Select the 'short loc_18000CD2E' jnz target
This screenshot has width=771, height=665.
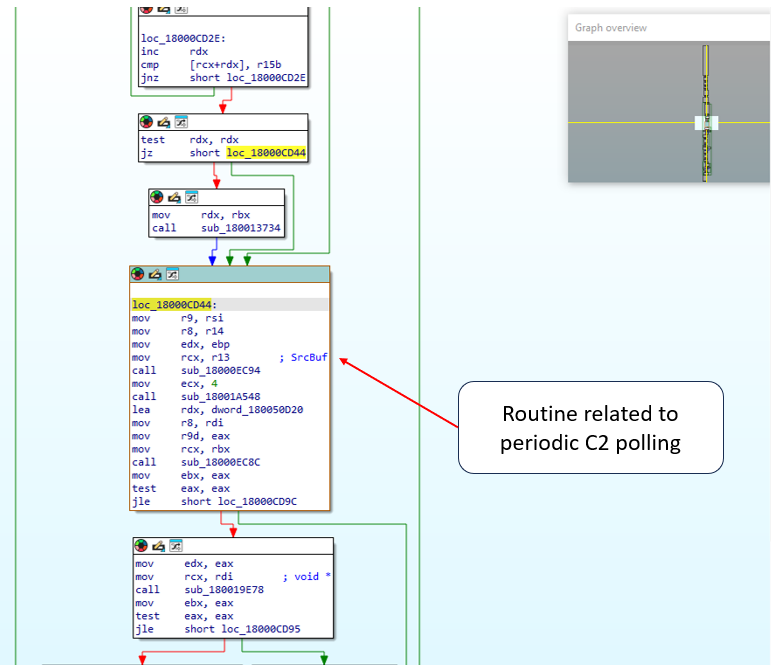pos(248,78)
